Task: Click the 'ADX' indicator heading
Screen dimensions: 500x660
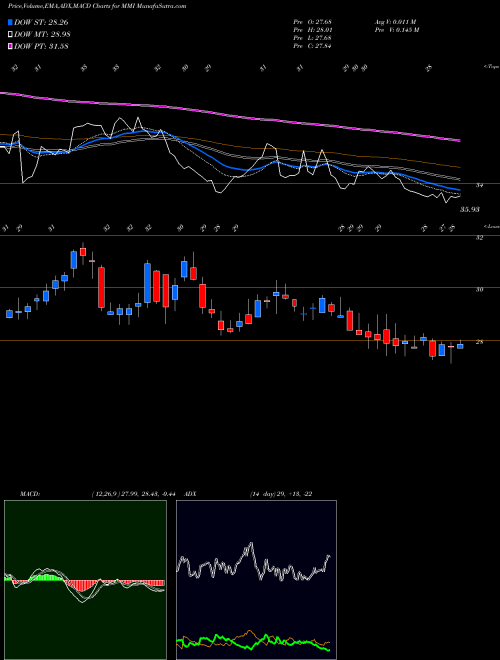Action: coord(191,494)
